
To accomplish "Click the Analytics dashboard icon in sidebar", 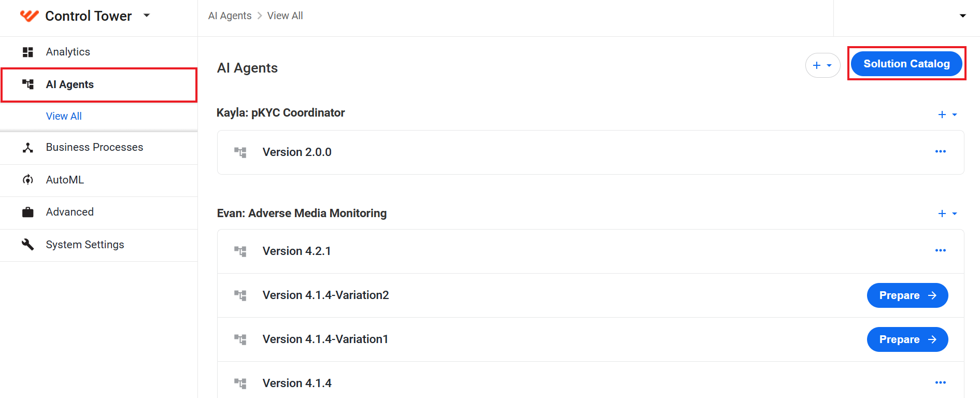I will 28,52.
